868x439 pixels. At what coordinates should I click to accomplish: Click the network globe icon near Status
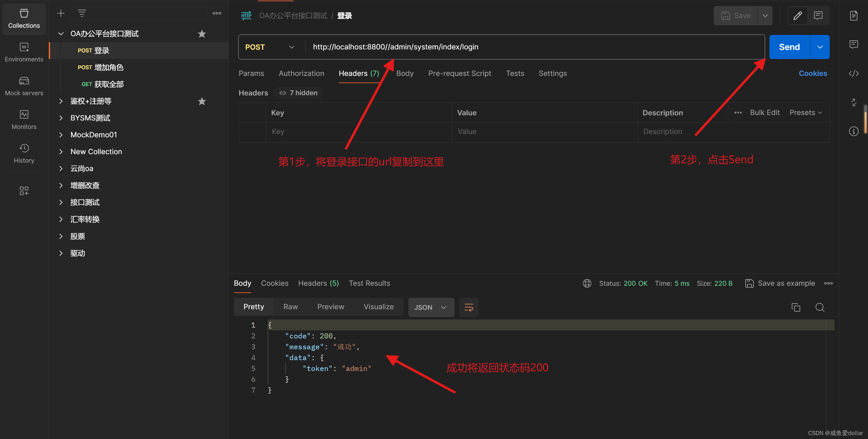click(x=587, y=283)
